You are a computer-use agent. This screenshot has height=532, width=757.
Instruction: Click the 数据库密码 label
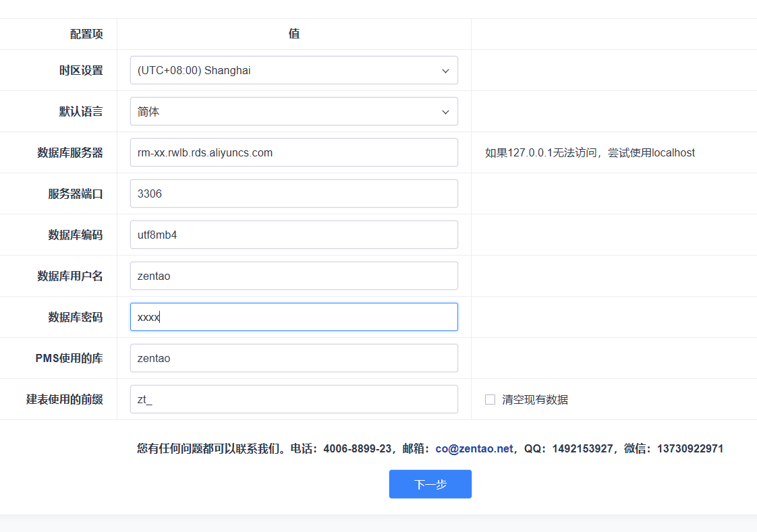point(76,317)
